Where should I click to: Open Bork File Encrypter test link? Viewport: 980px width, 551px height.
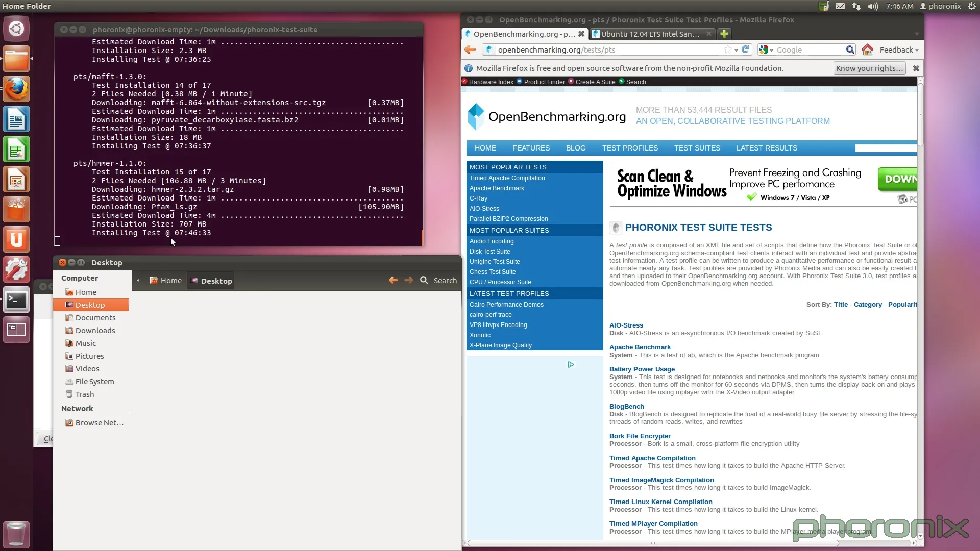[x=640, y=436]
